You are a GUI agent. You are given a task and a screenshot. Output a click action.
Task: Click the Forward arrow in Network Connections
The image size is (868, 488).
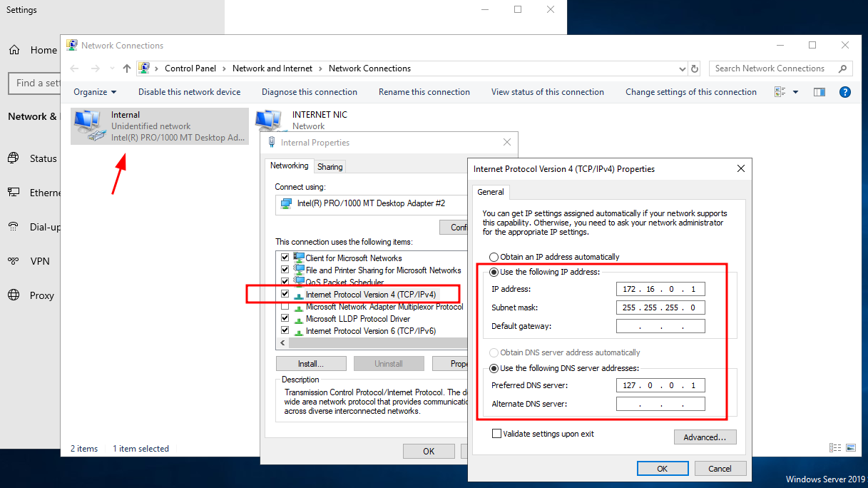[95, 68]
